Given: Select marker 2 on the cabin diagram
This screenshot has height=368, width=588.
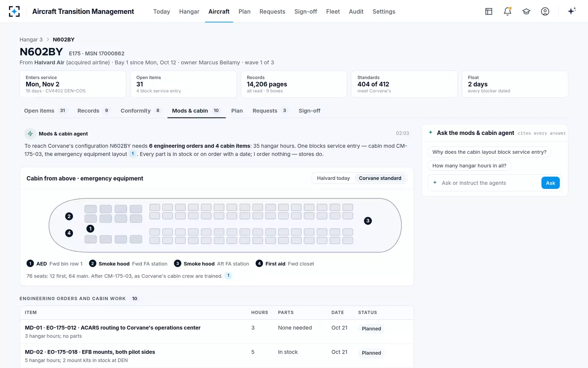Looking at the screenshot, I should [x=69, y=216].
